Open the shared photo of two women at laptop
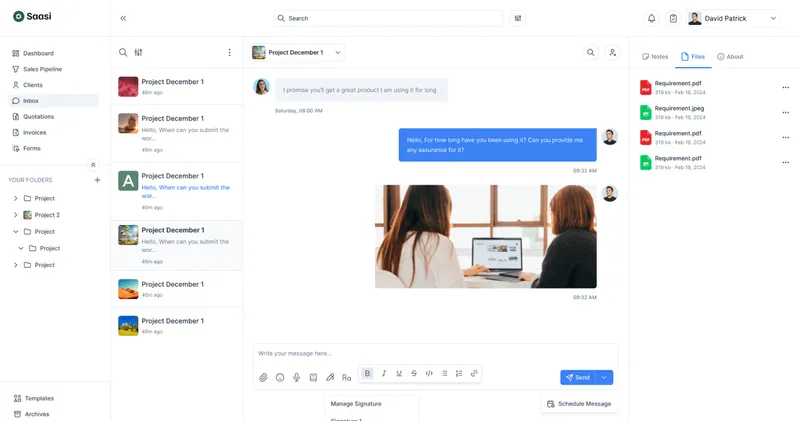The image size is (800, 421). (486, 236)
